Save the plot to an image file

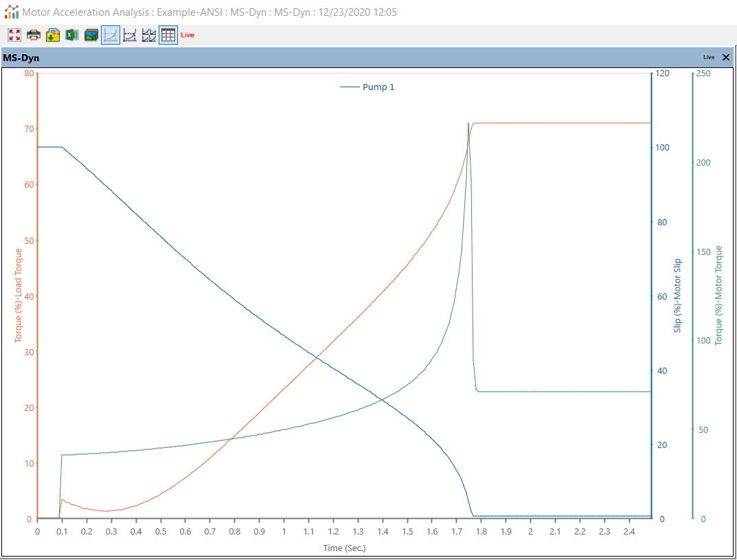[52, 34]
